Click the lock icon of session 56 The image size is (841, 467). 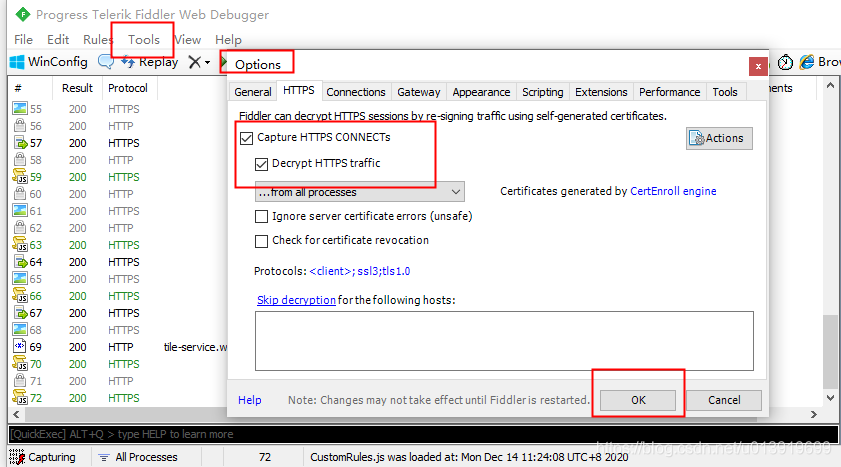point(20,125)
